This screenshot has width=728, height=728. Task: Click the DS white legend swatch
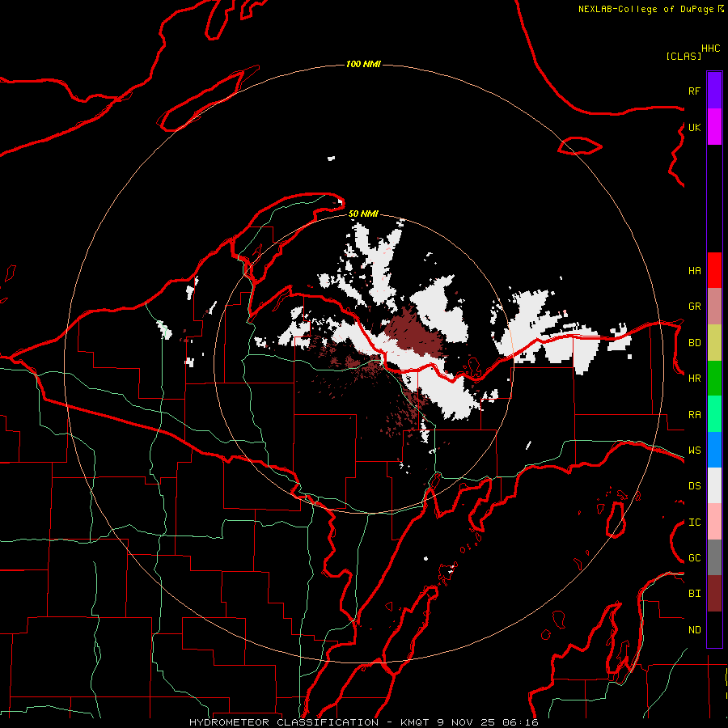coord(714,485)
